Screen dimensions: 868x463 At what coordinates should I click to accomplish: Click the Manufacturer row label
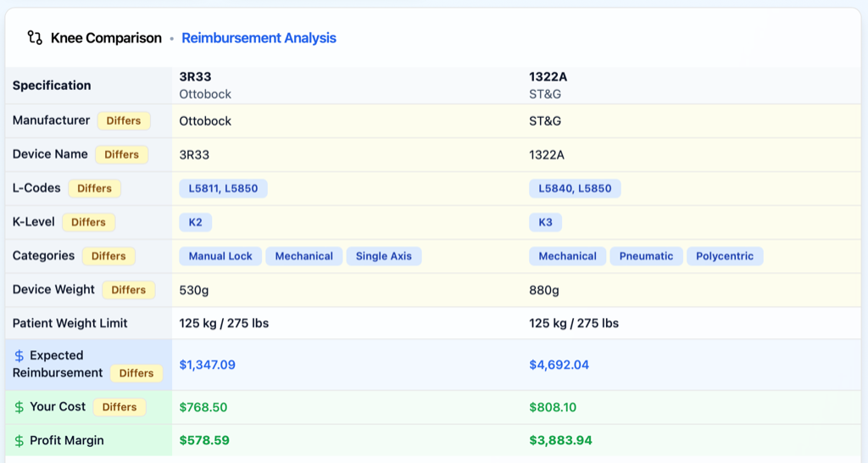tap(51, 120)
